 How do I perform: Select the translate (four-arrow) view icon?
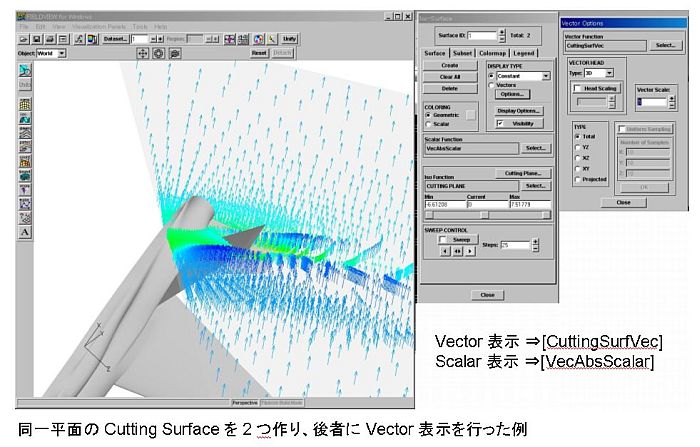point(142,52)
